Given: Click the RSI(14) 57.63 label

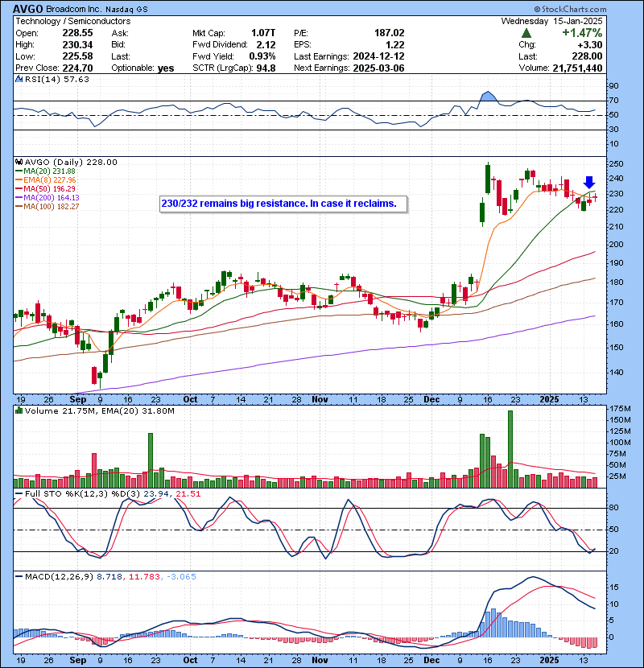Looking at the screenshot, I should click(56, 79).
